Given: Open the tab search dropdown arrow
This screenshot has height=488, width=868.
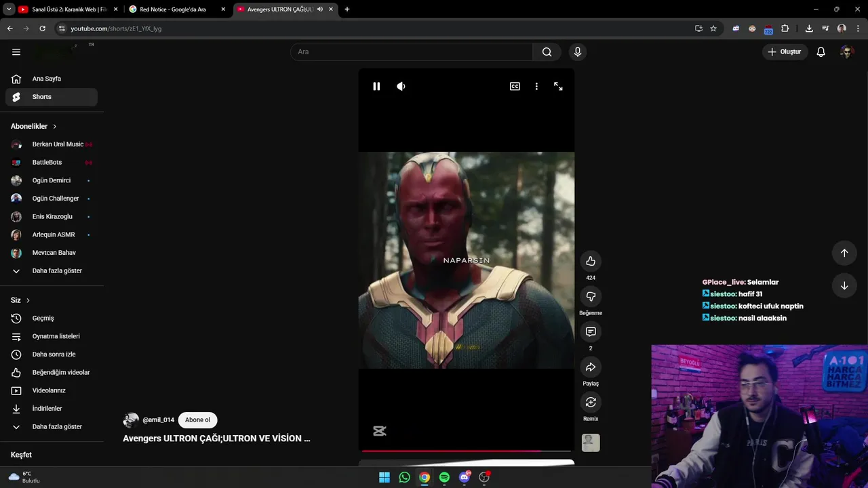Looking at the screenshot, I should pyautogui.click(x=9, y=9).
